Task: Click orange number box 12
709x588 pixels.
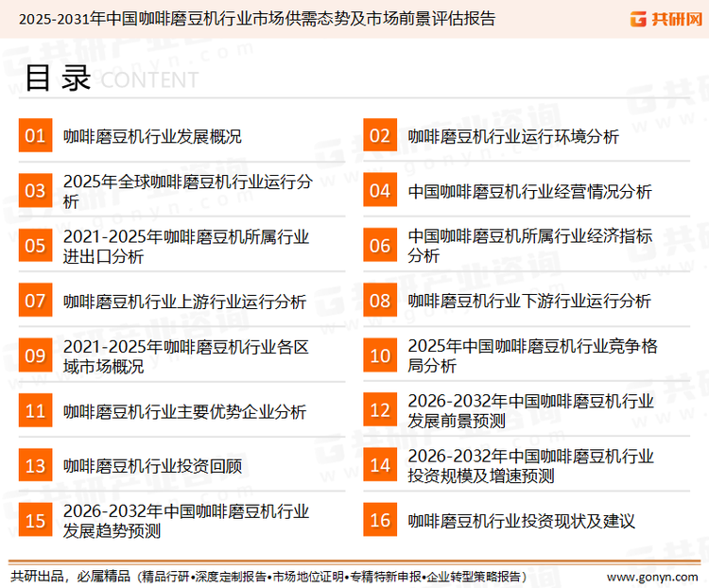Action: [380, 410]
